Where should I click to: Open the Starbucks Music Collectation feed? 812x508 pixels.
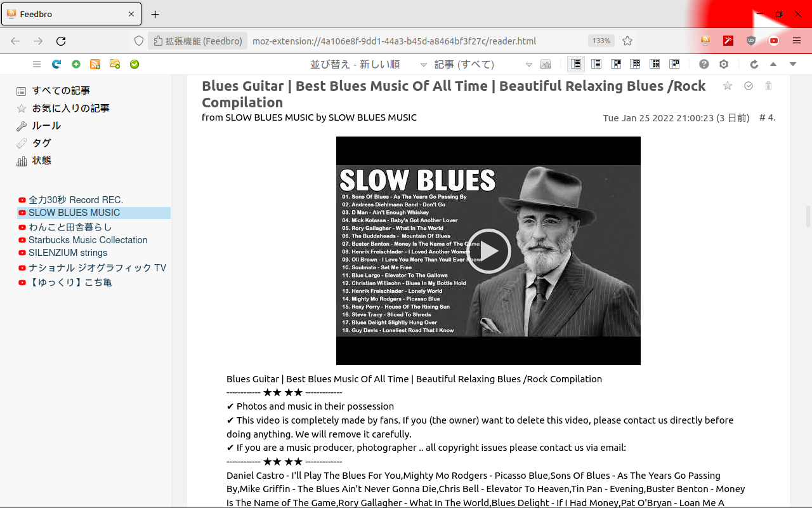tap(88, 240)
